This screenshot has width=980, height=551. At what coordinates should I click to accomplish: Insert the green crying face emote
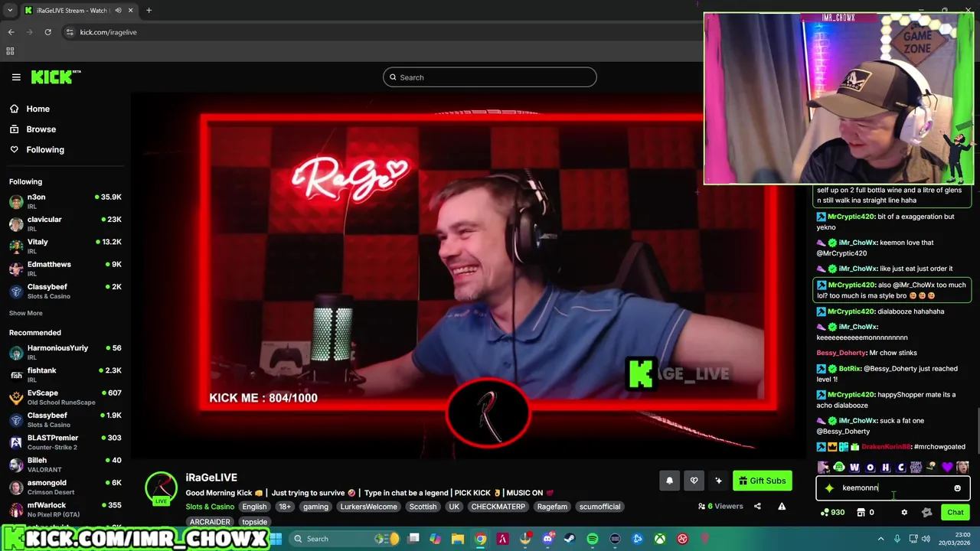pos(839,468)
